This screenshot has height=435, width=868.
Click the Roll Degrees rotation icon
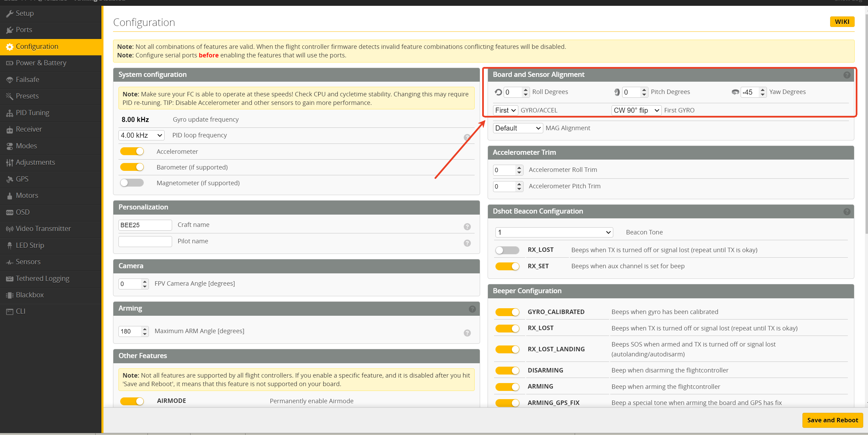click(x=498, y=92)
